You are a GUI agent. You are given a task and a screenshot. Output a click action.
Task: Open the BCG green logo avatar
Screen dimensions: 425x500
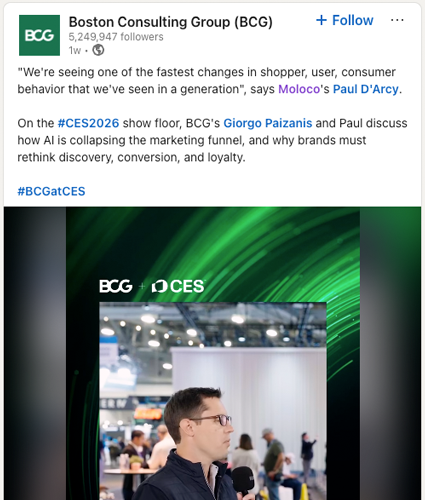click(39, 35)
